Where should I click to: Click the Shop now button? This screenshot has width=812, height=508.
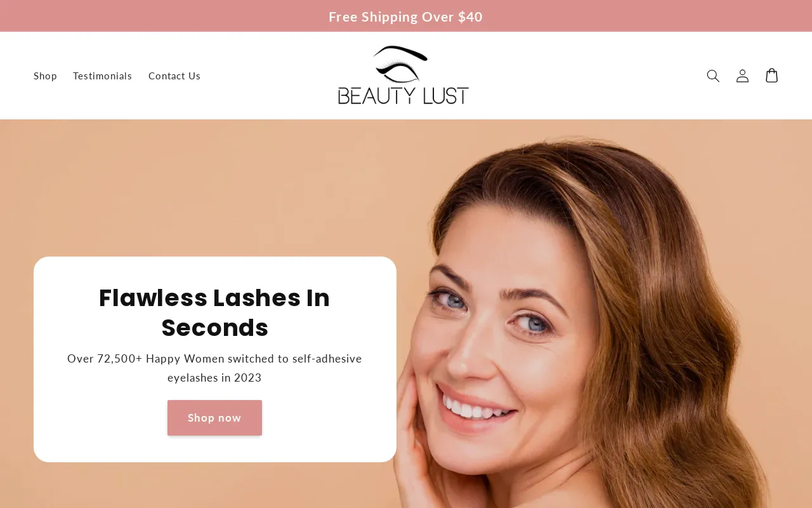214,418
